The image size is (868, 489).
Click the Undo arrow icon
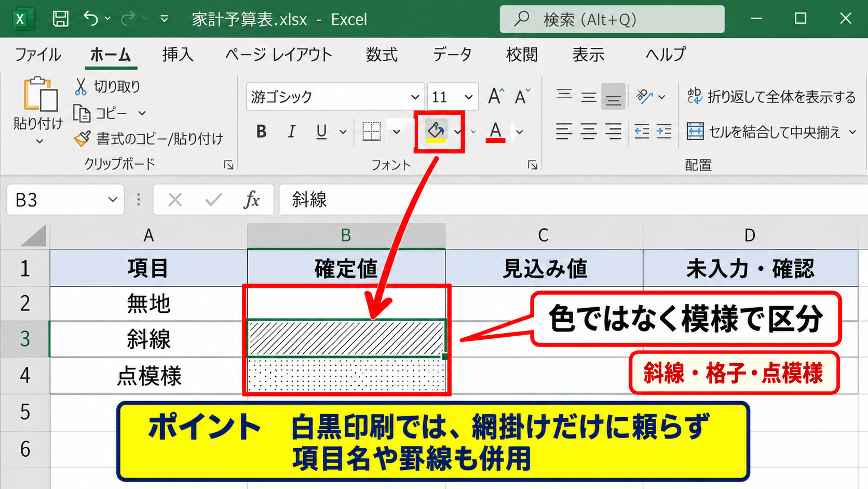point(91,19)
